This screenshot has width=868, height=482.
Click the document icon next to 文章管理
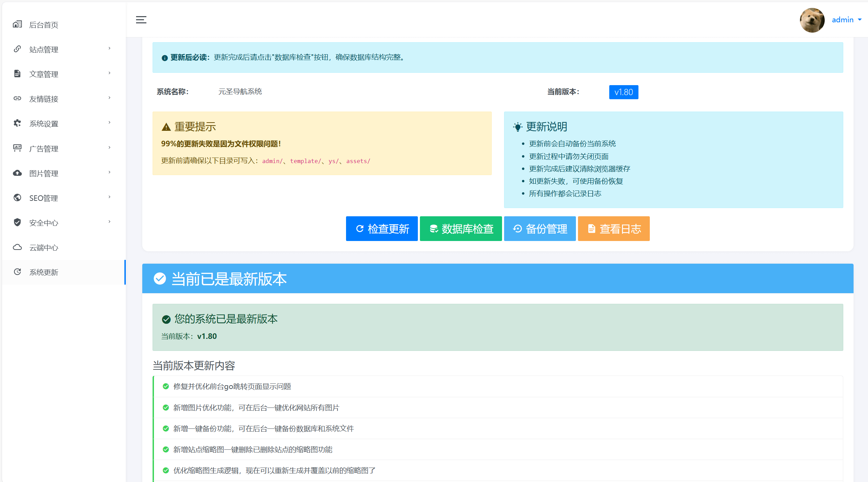pos(18,73)
